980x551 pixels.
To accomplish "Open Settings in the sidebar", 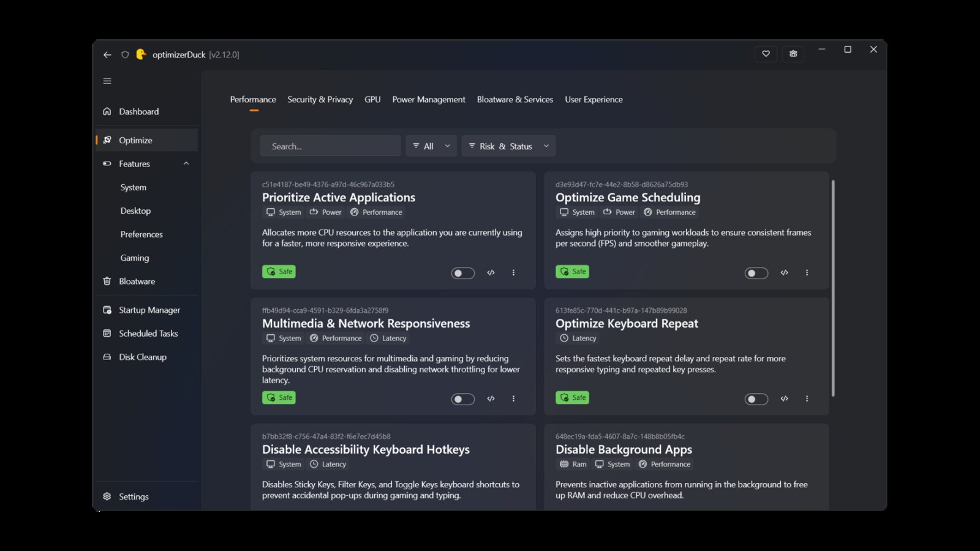I will click(147, 497).
